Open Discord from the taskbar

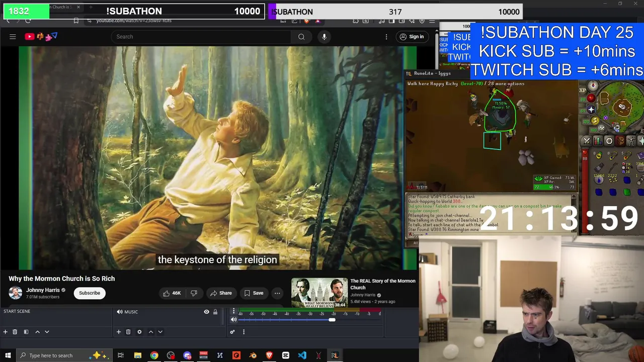tap(187, 355)
